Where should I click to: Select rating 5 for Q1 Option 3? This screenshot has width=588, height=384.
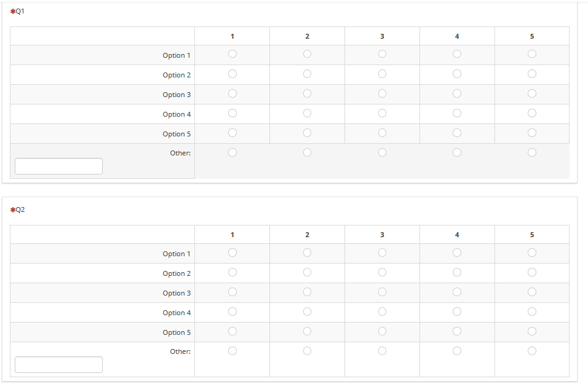(x=532, y=93)
